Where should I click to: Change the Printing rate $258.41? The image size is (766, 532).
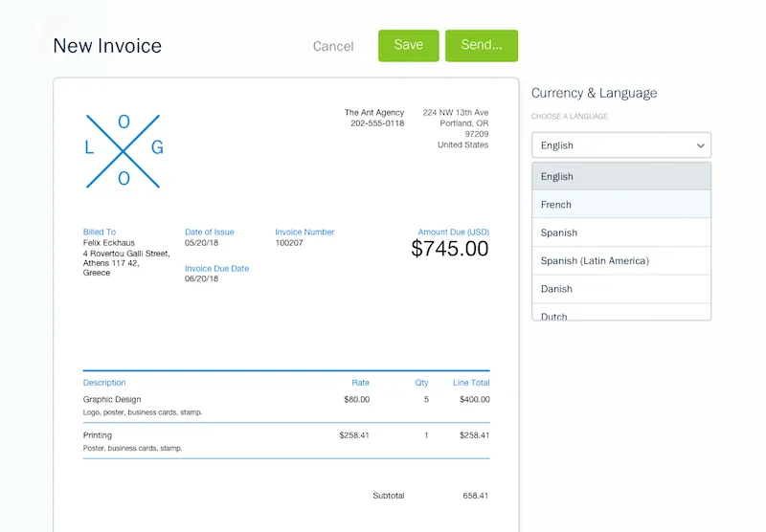pos(353,434)
